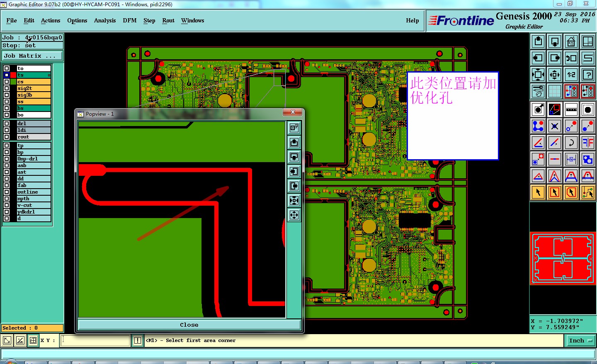
Task: Open the Inch units dropdown
Action: pos(580,340)
